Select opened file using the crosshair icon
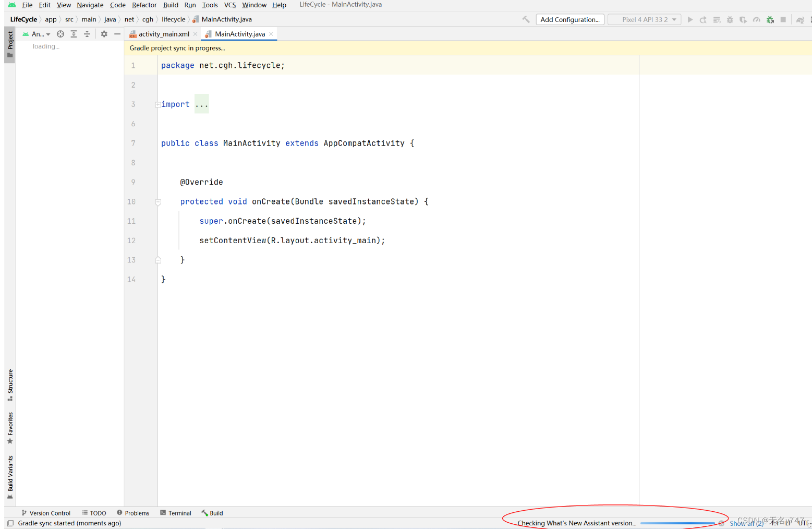The height and width of the screenshot is (529, 812). point(60,34)
